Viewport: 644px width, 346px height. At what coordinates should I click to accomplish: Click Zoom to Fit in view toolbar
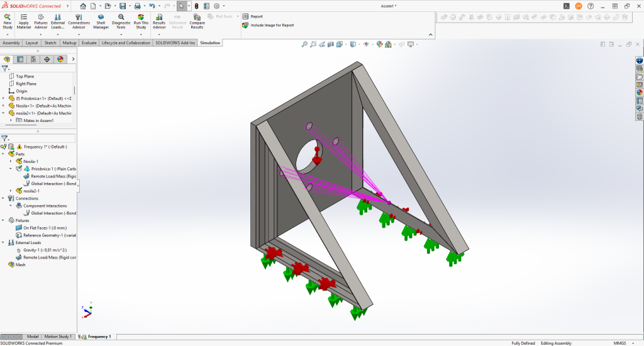pyautogui.click(x=304, y=45)
